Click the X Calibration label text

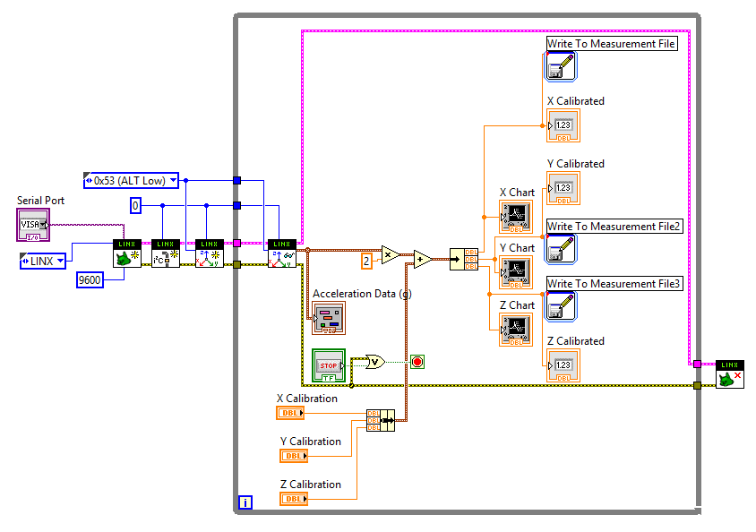point(307,399)
